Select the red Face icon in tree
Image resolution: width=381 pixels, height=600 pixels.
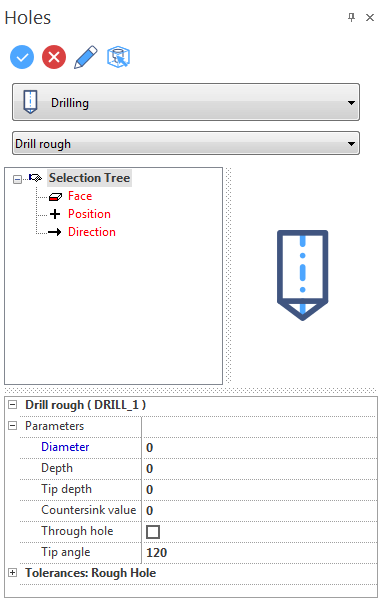click(55, 196)
